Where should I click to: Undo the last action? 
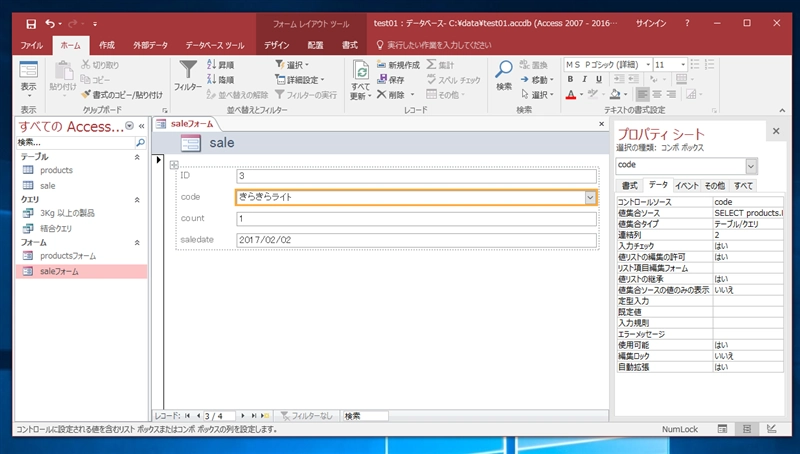(49, 23)
